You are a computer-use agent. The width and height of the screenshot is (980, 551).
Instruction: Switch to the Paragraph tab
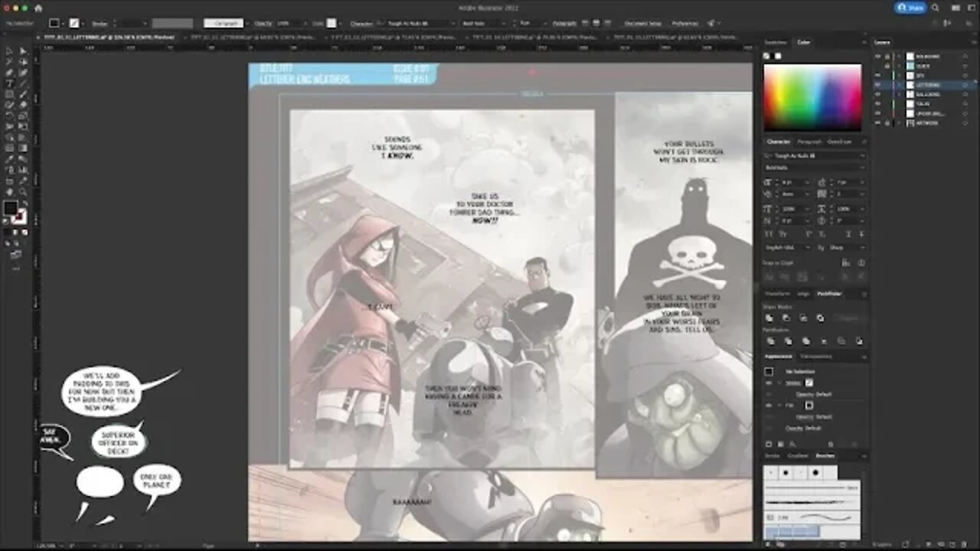pos(809,142)
